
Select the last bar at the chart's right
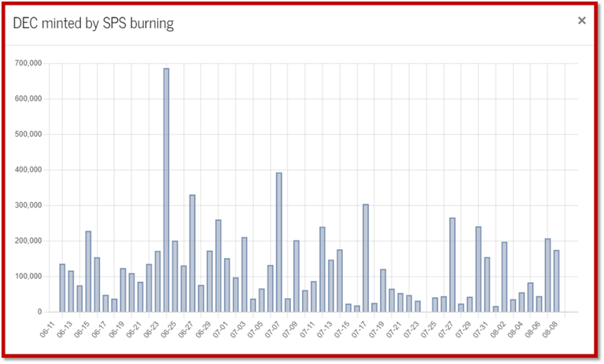point(556,281)
